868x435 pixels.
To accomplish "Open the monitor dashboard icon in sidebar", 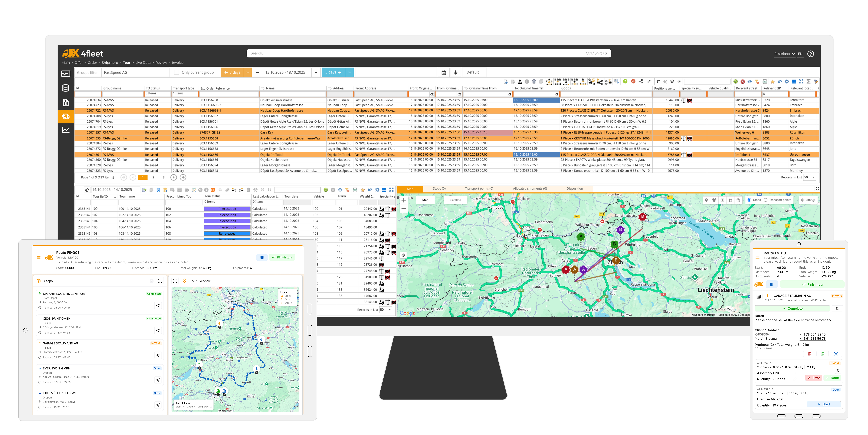I will [x=66, y=74].
